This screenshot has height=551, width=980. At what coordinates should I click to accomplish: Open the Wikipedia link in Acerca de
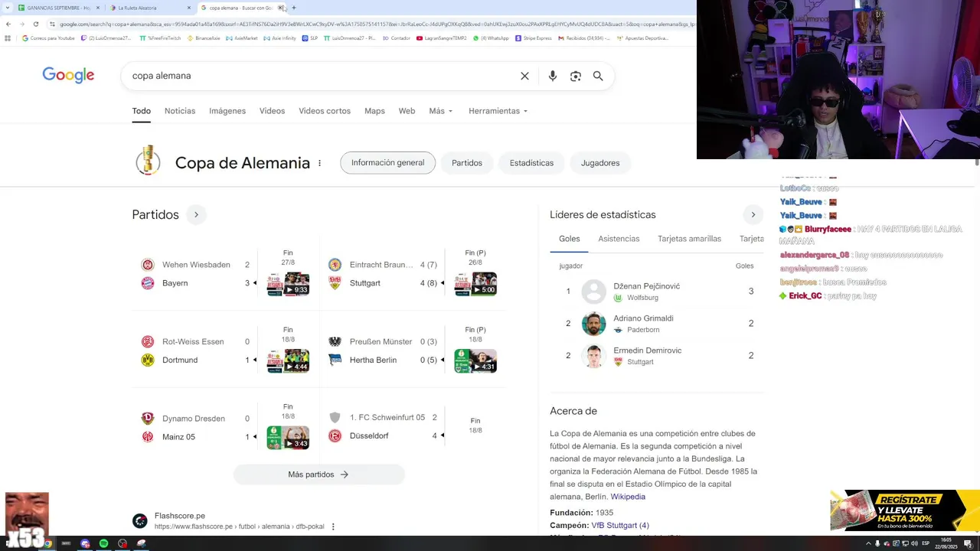(628, 497)
